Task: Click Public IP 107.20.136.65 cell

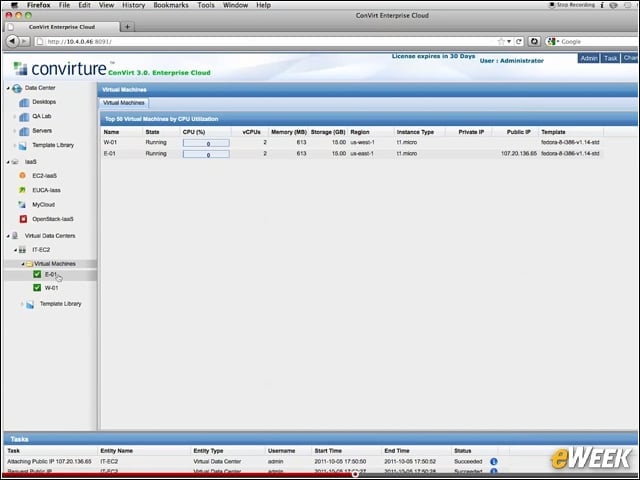Action: click(x=519, y=154)
